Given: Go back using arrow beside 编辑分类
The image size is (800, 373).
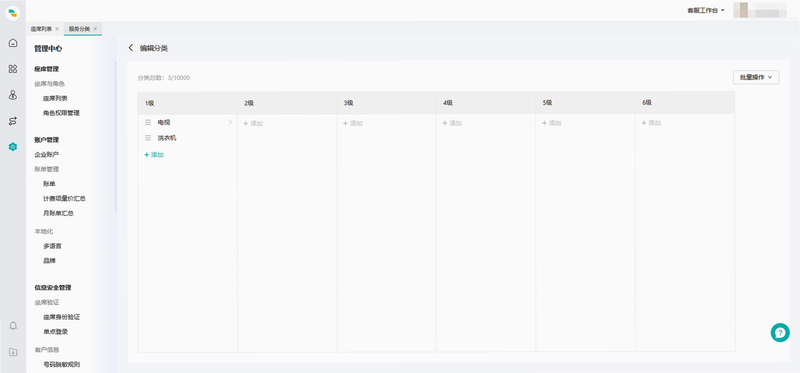Looking at the screenshot, I should [x=131, y=47].
